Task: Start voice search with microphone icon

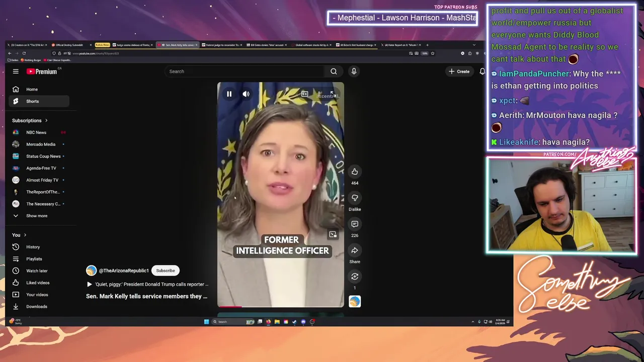Action: click(354, 71)
